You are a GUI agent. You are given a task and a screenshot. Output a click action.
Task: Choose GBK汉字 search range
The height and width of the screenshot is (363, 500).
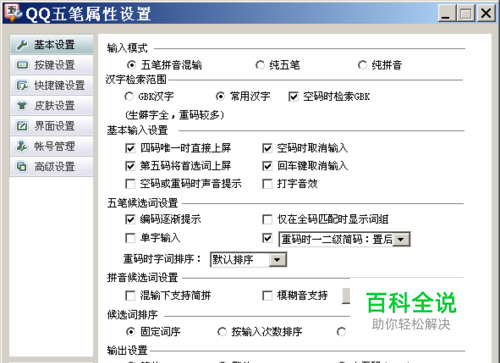pos(129,97)
